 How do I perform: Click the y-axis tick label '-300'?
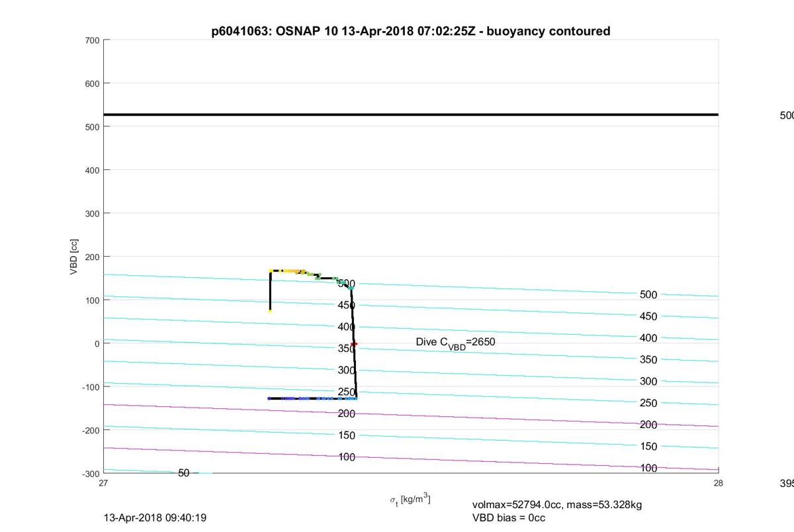[91, 474]
